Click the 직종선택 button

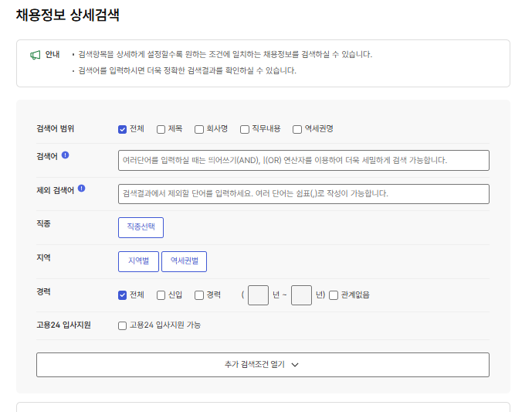141,227
